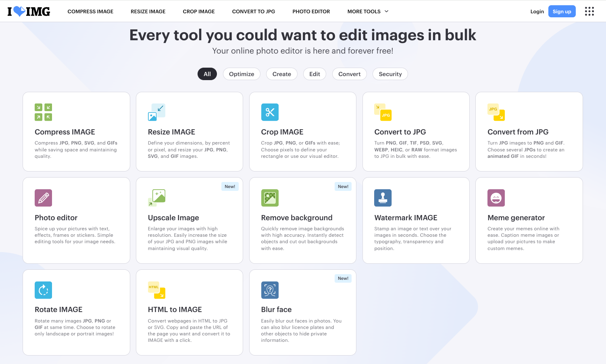Screen dimensions: 606x364
Task: Click the Convert from JPG description text
Action: 526,149
